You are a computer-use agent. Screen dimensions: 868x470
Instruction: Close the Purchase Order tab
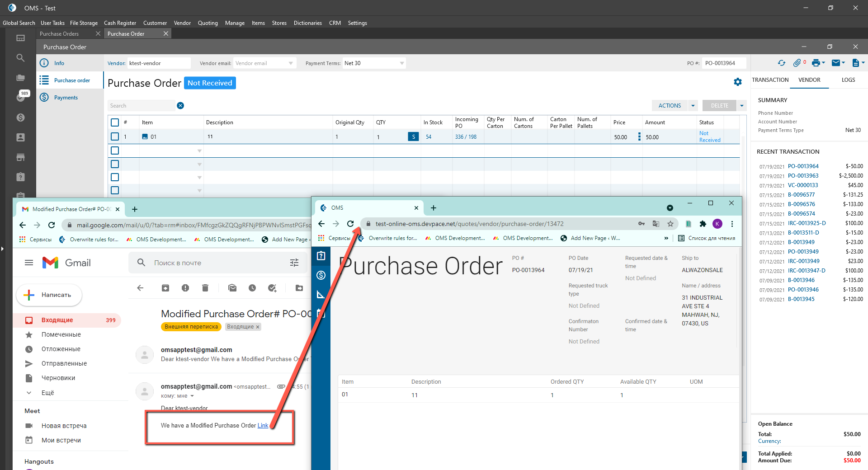tap(166, 33)
